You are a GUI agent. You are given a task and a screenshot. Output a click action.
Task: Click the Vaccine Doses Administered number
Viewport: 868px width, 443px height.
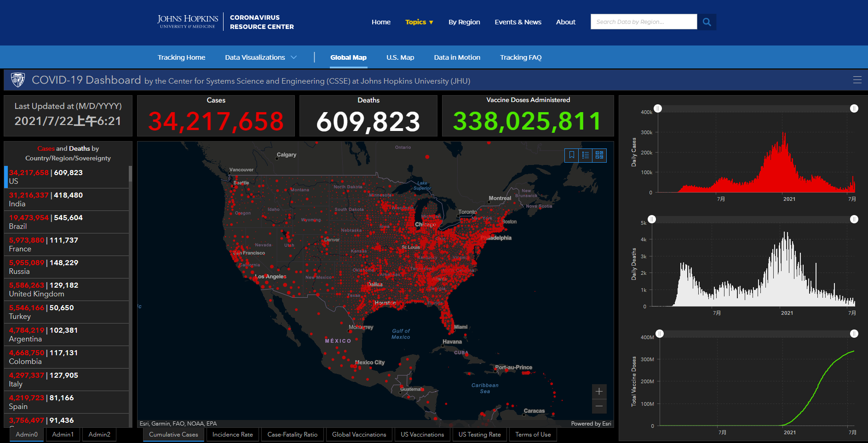click(x=528, y=121)
